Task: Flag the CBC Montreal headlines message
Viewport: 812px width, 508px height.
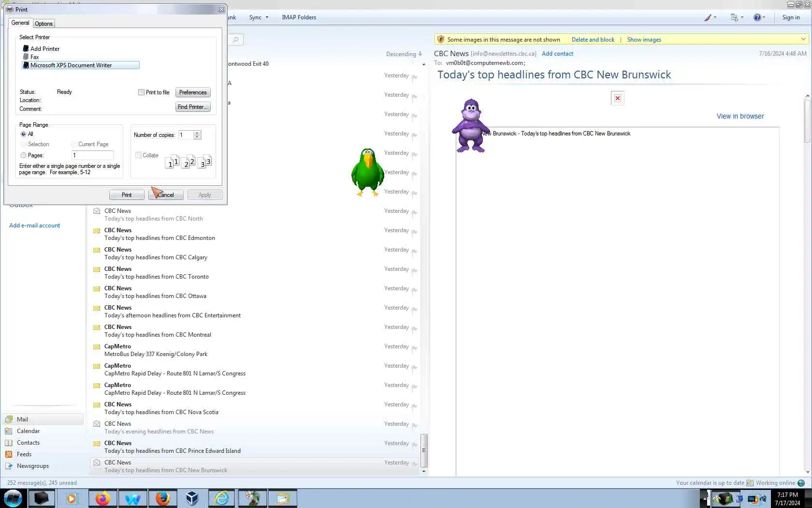Action: [x=415, y=329]
